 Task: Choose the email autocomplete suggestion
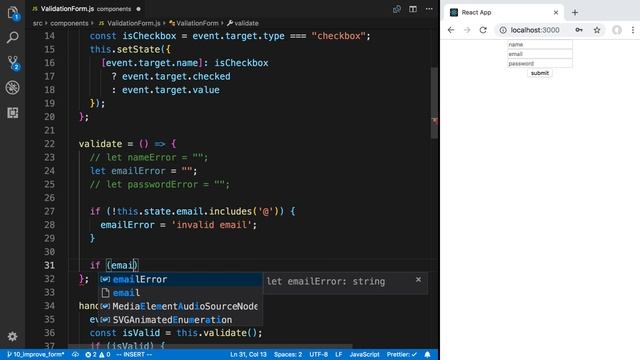180,293
